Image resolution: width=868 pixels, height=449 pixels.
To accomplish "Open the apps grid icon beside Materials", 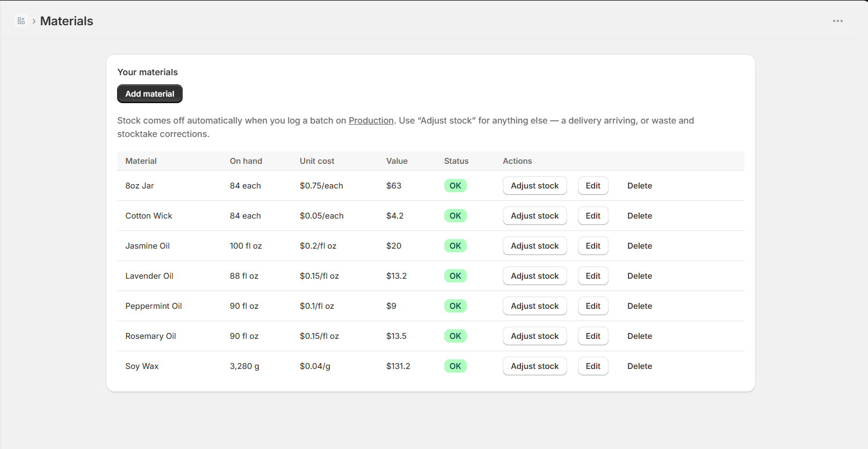I will [x=21, y=21].
